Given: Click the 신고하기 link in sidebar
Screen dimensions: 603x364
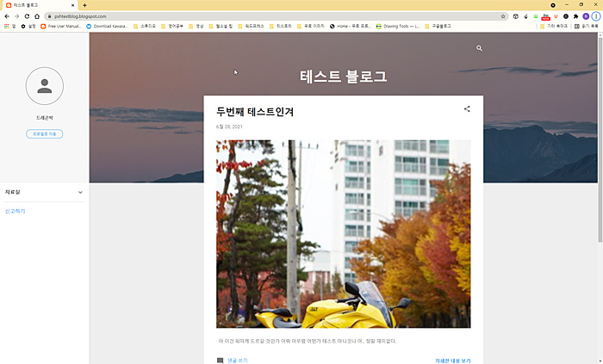Looking at the screenshot, I should click(x=15, y=211).
